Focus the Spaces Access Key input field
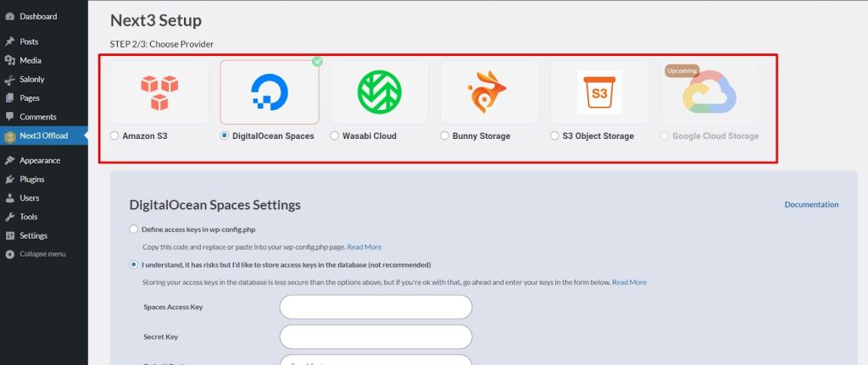 (x=376, y=307)
